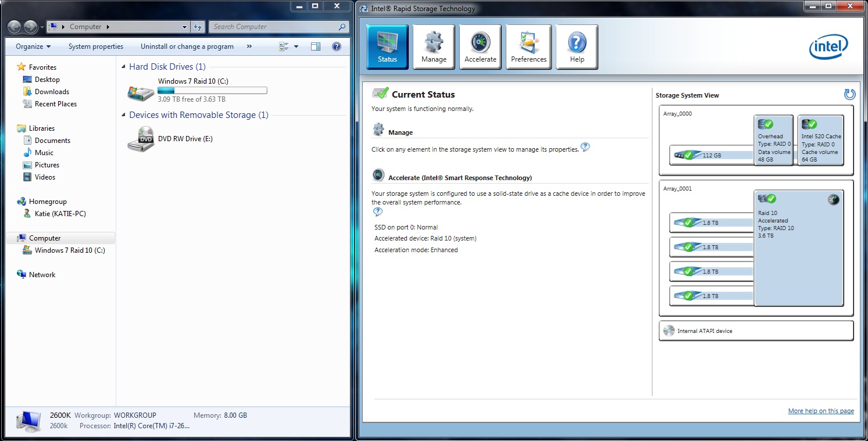Select the Raid 10 accelerated volume

799,248
